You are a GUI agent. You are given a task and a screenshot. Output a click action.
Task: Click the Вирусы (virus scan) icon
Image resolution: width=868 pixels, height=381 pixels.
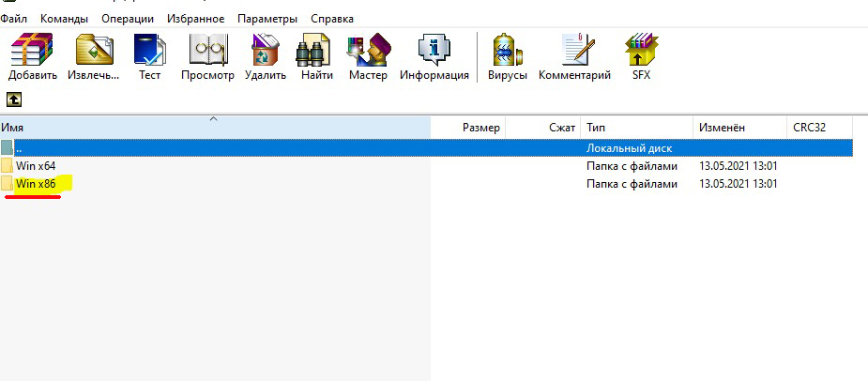coord(508,54)
